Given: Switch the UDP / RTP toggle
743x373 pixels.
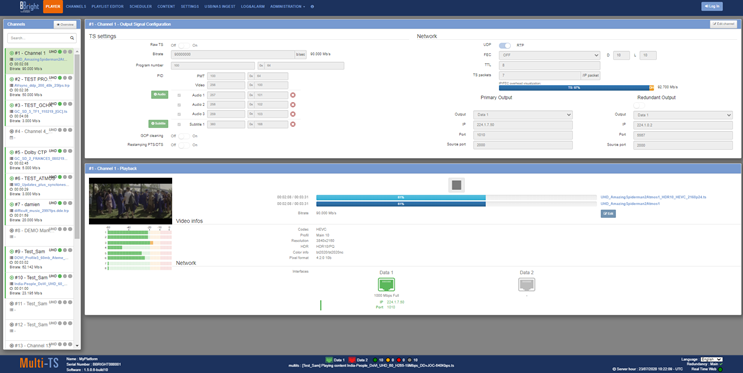Looking at the screenshot, I should pos(505,45).
